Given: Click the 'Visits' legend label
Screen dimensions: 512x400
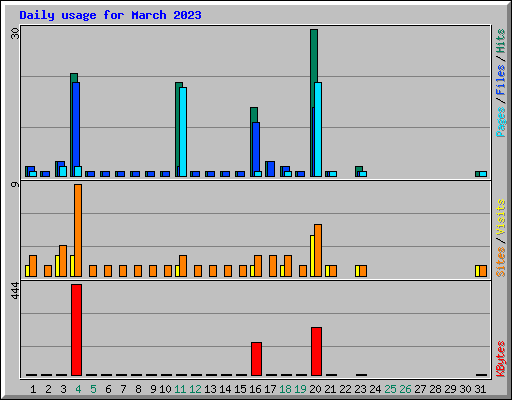Looking at the screenshot, I should (x=500, y=217).
